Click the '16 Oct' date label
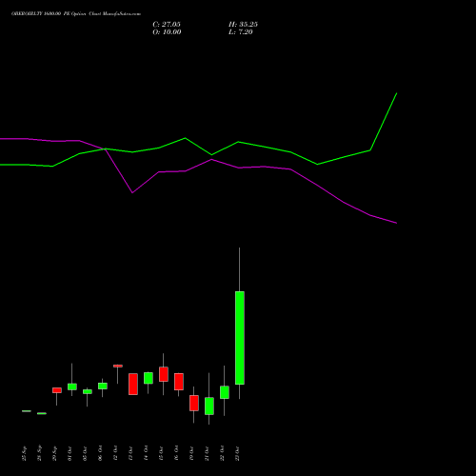This screenshot has height=476, width=476. [x=176, y=453]
